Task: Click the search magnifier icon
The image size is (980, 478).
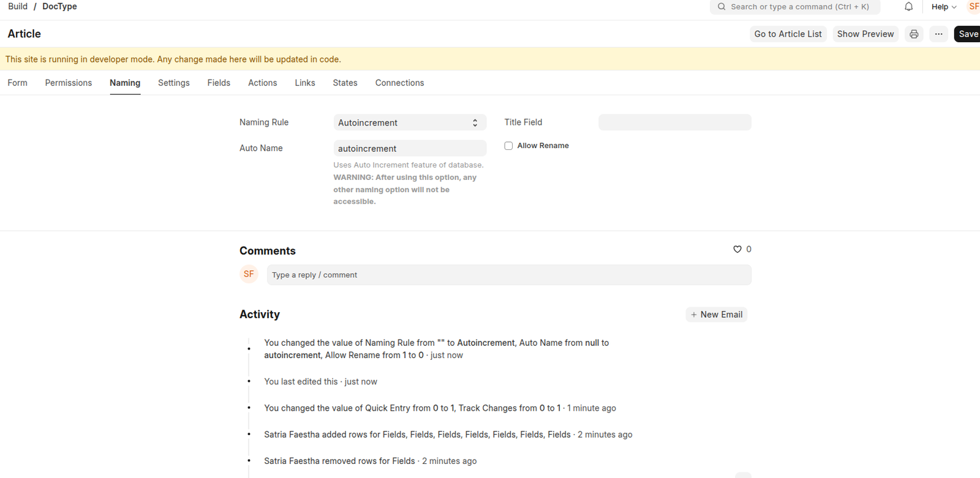Action: pyautogui.click(x=722, y=7)
